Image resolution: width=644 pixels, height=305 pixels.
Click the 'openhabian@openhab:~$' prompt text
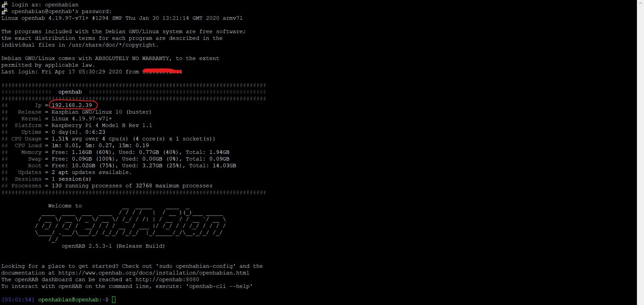[73, 300]
